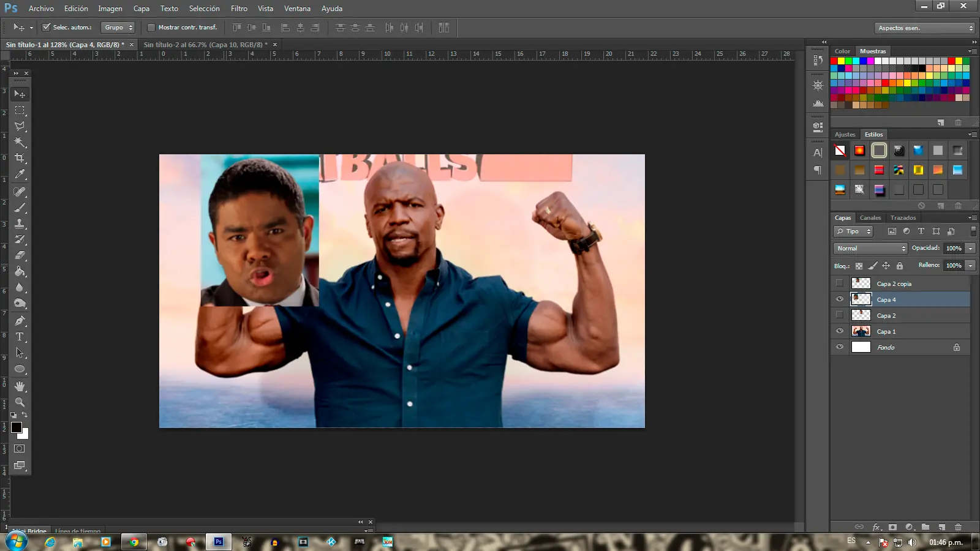
Task: Open the Muestras panel options menu
Action: [x=973, y=51]
